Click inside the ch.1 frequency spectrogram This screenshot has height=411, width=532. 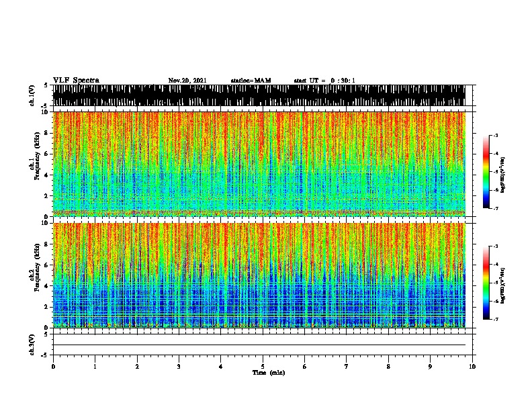[259, 164]
